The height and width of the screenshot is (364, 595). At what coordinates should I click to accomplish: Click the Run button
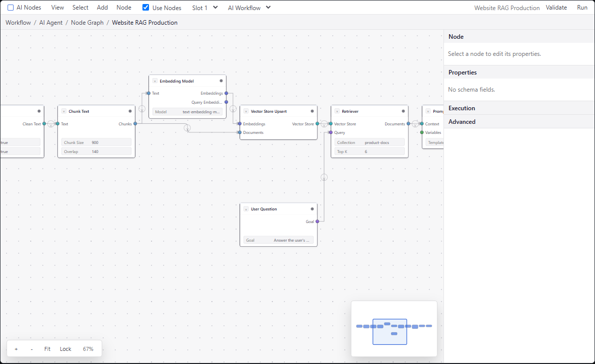point(582,8)
